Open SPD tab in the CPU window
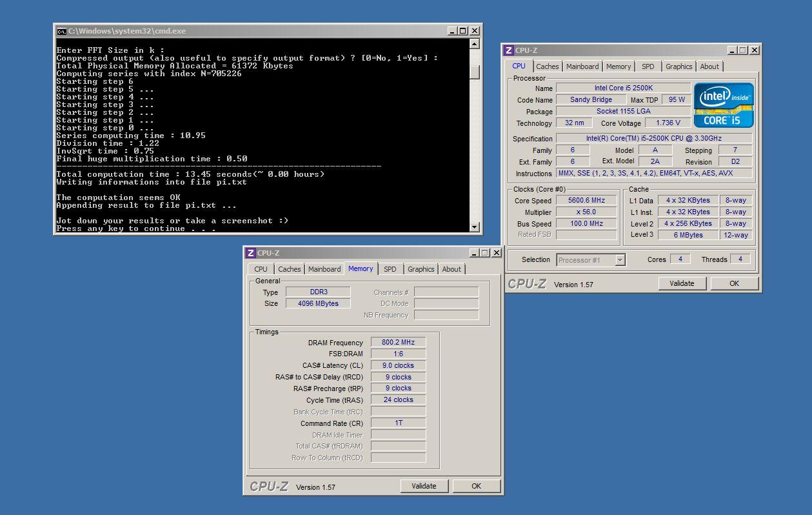This screenshot has width=812, height=515. [x=648, y=66]
